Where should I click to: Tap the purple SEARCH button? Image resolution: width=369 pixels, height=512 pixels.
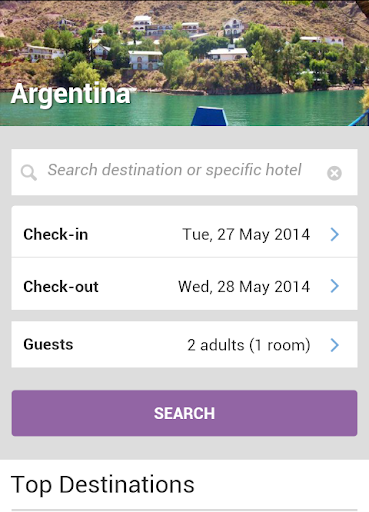(x=184, y=413)
